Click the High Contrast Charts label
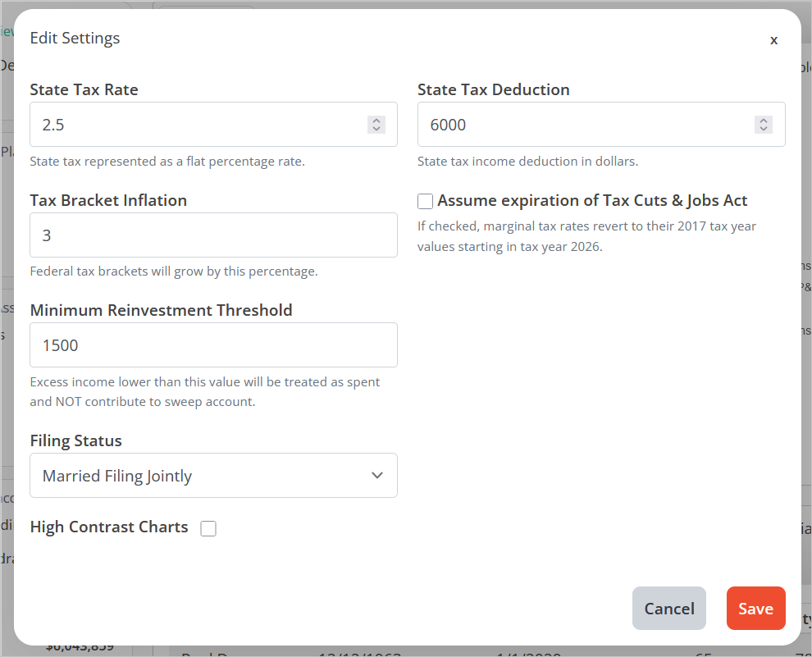Image resolution: width=812 pixels, height=657 pixels. [109, 527]
